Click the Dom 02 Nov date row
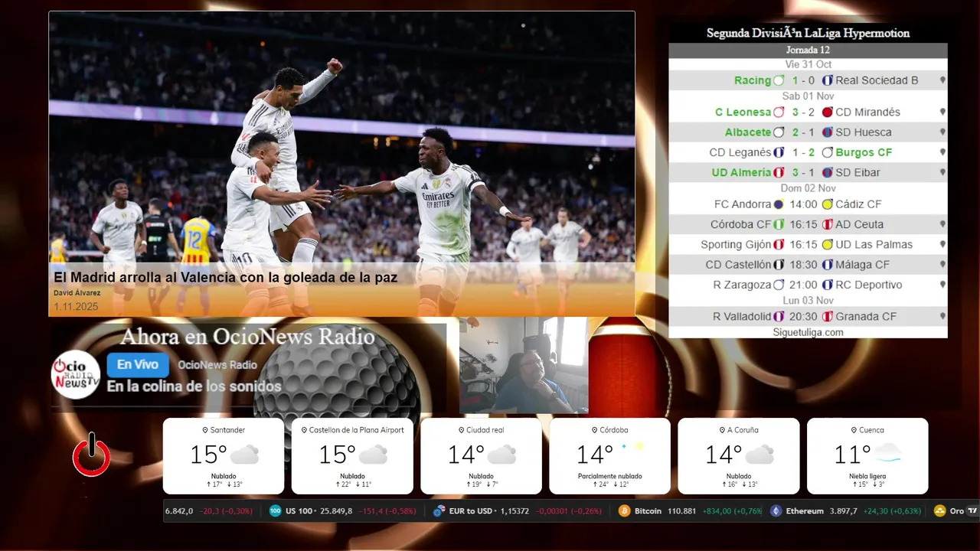The height and width of the screenshot is (551, 980). (x=808, y=188)
